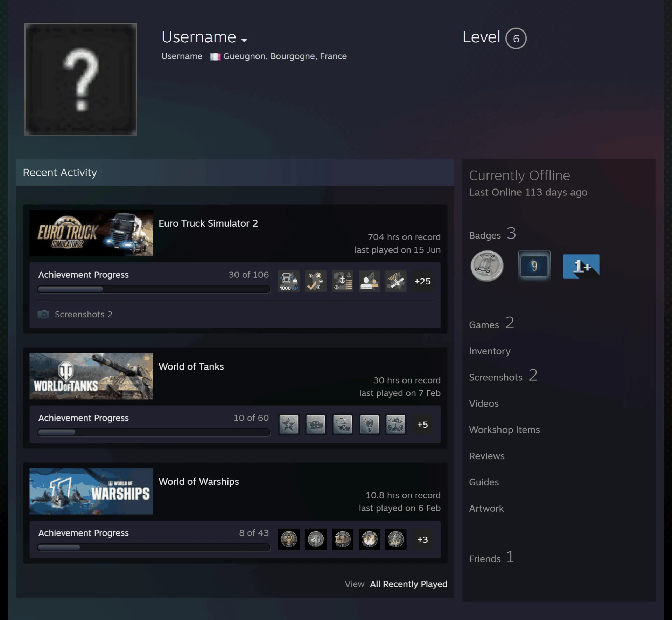Open the Inventory link
The height and width of the screenshot is (620, 672).
tap(490, 351)
